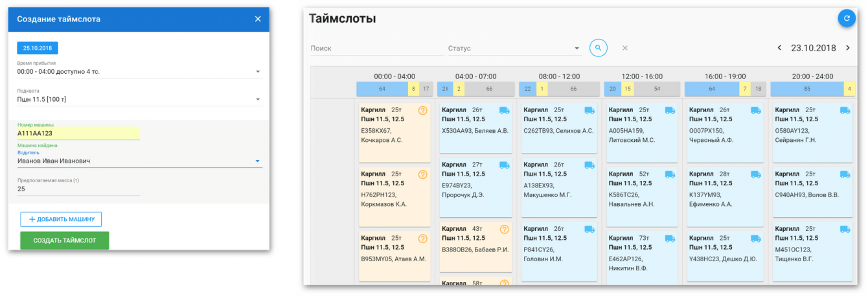Click blue 64 segment under 00:00 - 04:00
Image resolution: width=868 pixels, height=304 pixels.
(x=382, y=89)
